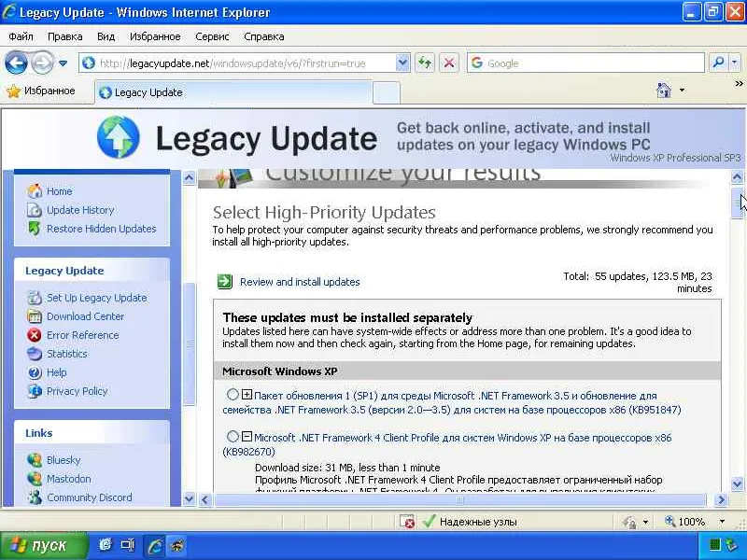The width and height of the screenshot is (747, 560).
Task: Click the Search magnifier button
Action: (x=718, y=63)
